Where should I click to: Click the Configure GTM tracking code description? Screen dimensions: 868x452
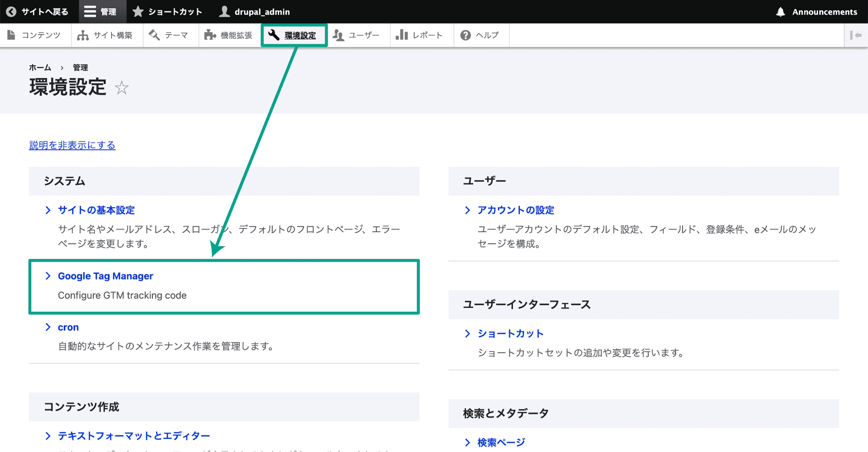[122, 295]
